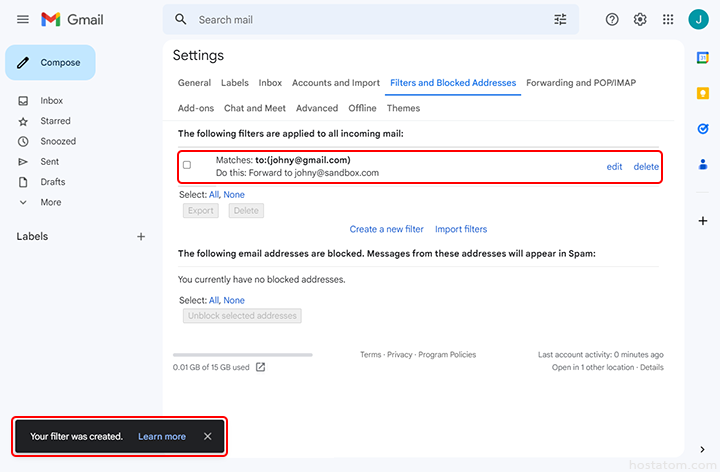Expand More in the left sidebar
Viewport: 720px width, 472px height.
pos(50,202)
